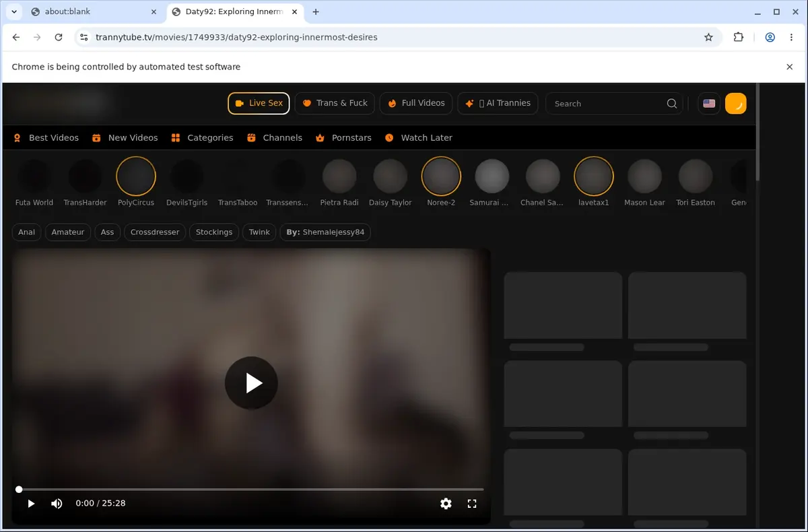
Task: Click the large center play button
Action: [251, 383]
